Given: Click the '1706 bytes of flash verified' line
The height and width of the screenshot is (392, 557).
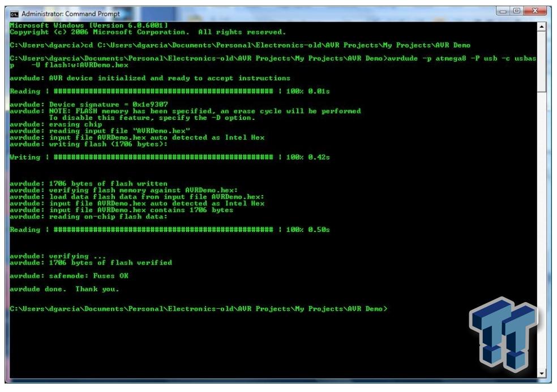Looking at the screenshot, I should 91,262.
